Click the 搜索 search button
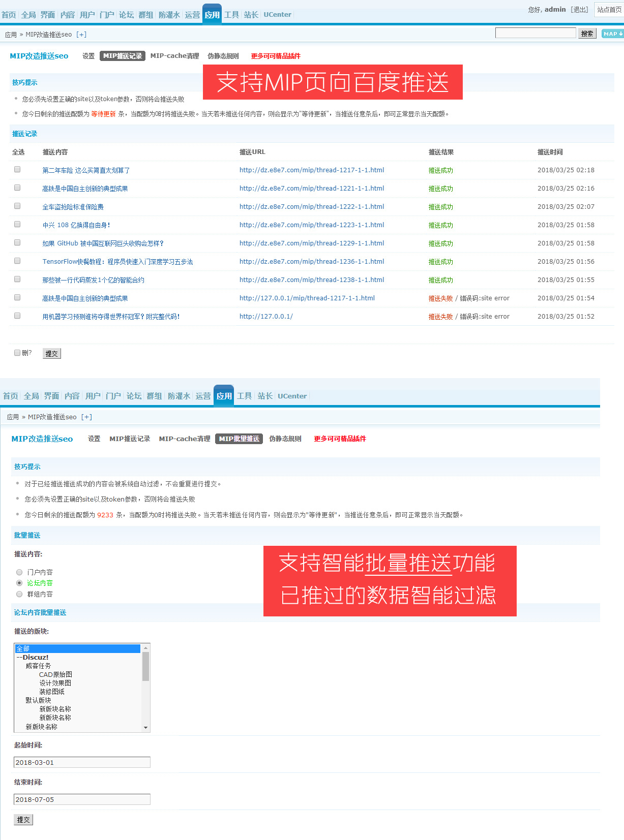Screen dimensions: 624x840 click(587, 34)
